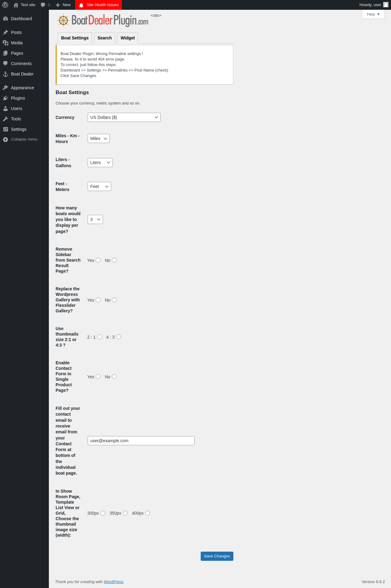Click the Version 6.6.2 text

click(373, 582)
